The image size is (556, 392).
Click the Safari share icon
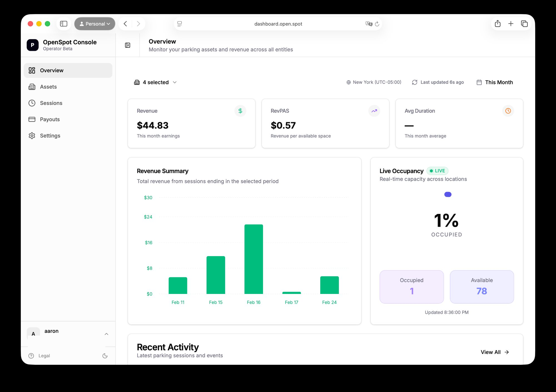pyautogui.click(x=498, y=24)
